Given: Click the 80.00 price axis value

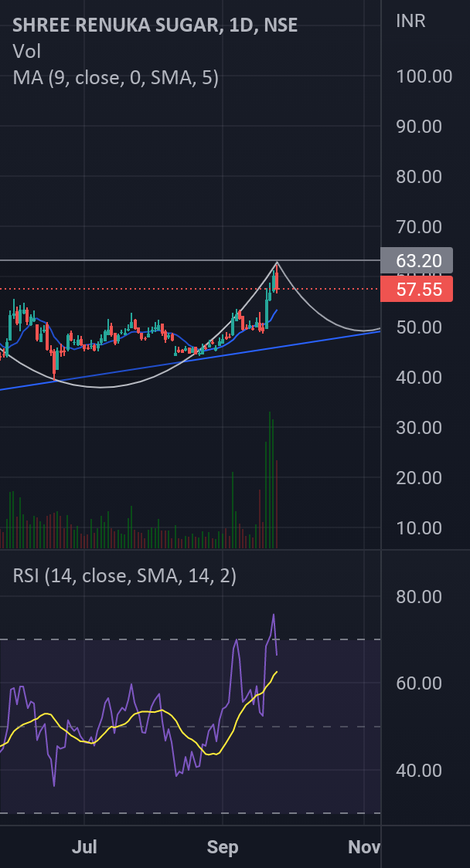Looking at the screenshot, I should pos(419,177).
